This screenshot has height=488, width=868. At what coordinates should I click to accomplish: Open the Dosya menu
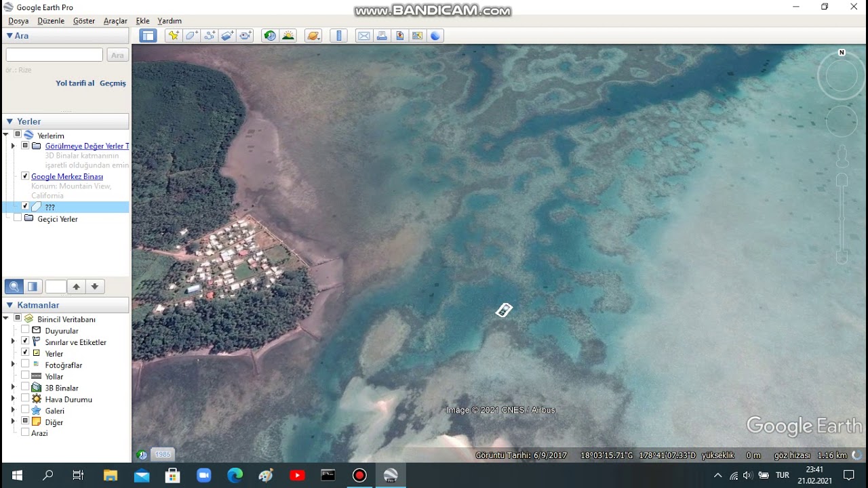[18, 21]
